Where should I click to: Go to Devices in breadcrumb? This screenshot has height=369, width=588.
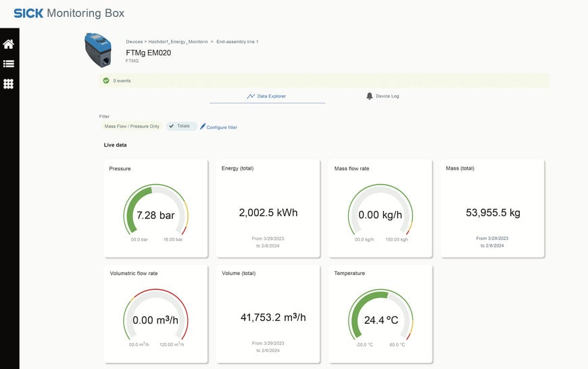134,42
